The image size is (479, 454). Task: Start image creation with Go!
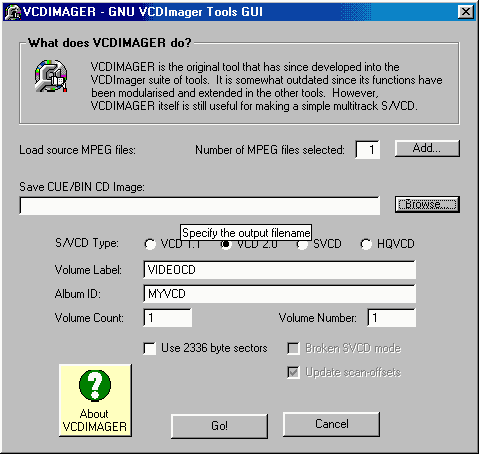pyautogui.click(x=219, y=426)
